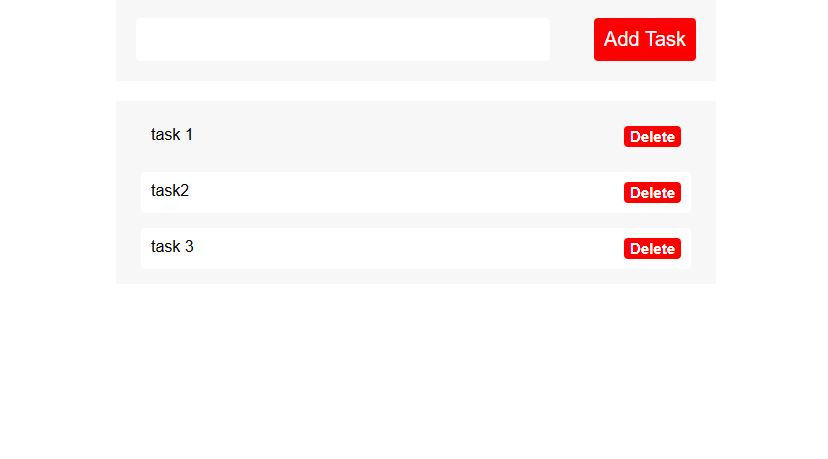Viewport: 828px width, 459px height.
Task: Delete the "task2" entry
Action: coord(652,193)
